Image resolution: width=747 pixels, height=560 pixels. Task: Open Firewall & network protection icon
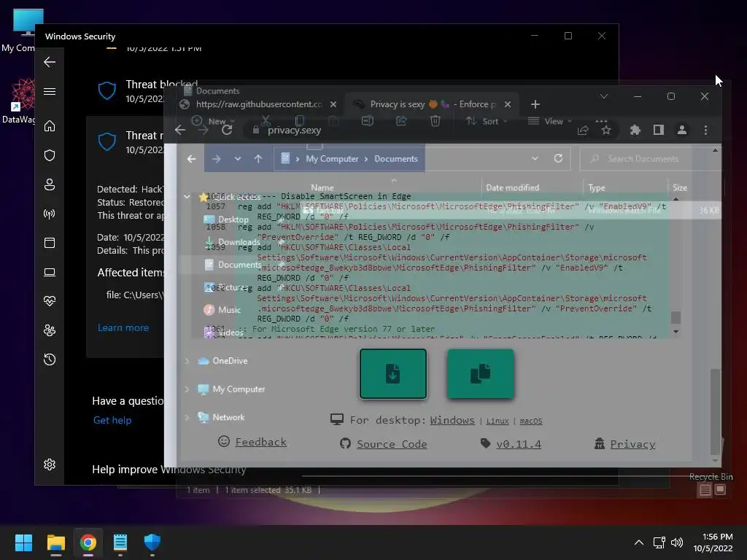pyautogui.click(x=50, y=214)
